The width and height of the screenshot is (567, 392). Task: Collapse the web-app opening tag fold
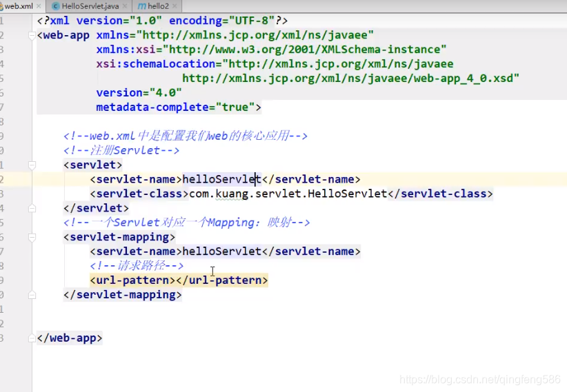point(32,35)
